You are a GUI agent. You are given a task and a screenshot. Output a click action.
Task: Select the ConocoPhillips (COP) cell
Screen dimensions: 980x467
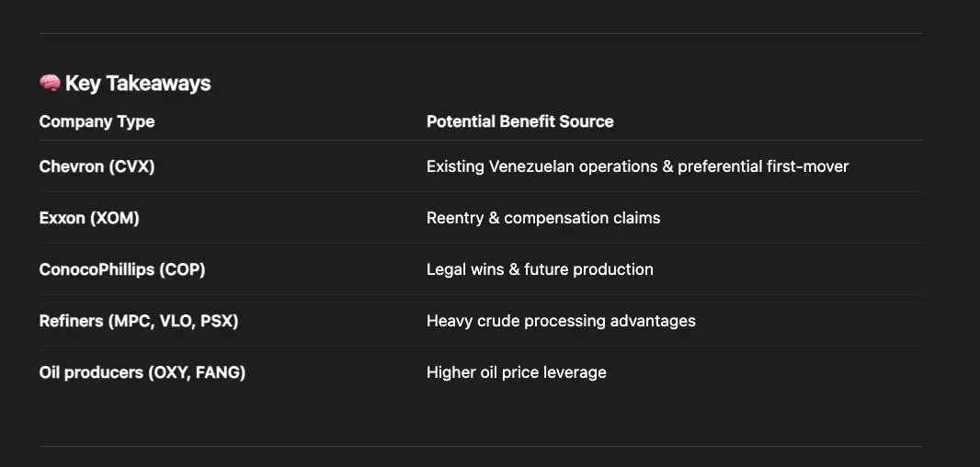pos(122,269)
